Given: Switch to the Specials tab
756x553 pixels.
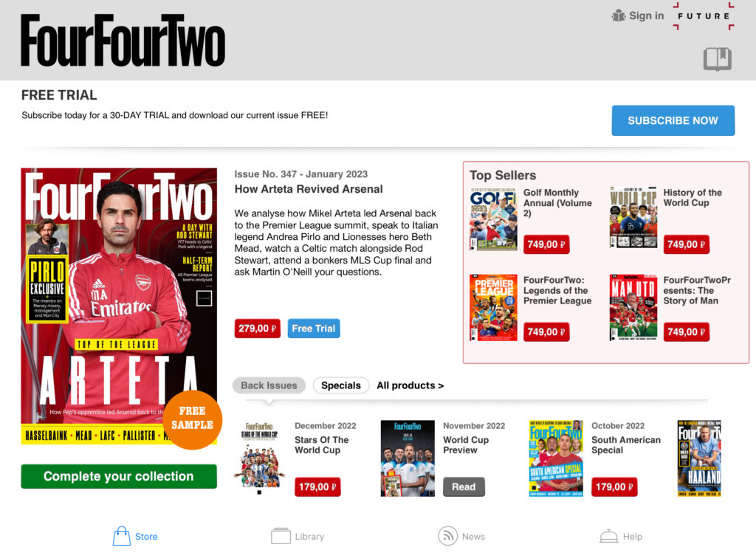Looking at the screenshot, I should pyautogui.click(x=341, y=385).
